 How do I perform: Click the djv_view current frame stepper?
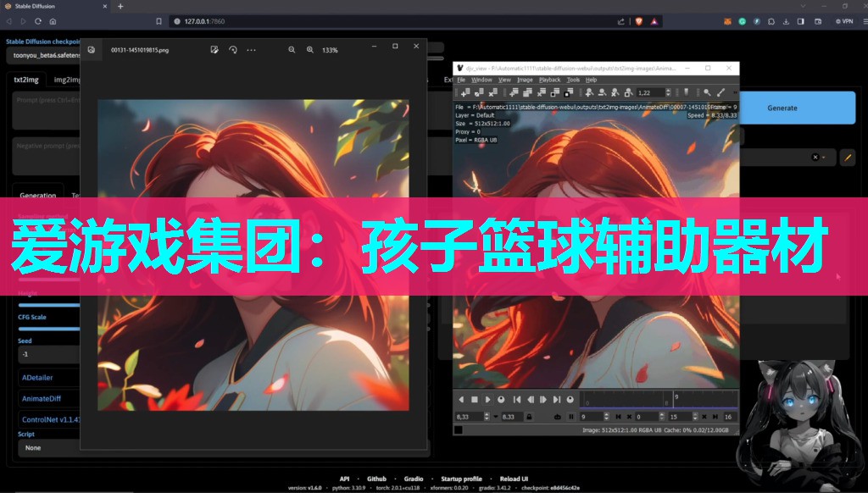(606, 417)
